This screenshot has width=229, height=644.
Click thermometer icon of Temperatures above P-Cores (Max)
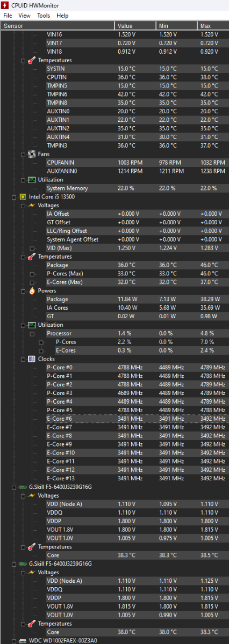pos(32,257)
